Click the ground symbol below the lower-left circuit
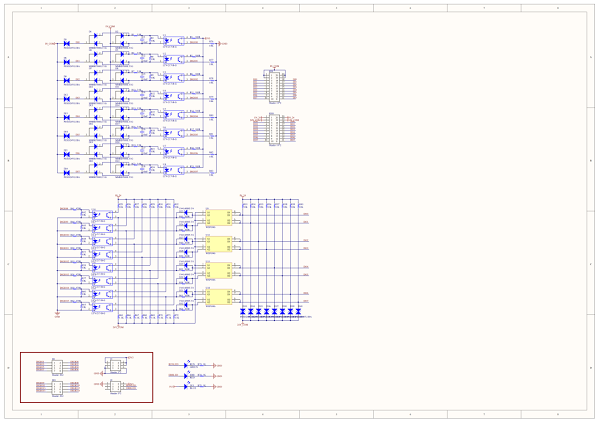Screen dimensions: 600x423 (57, 315)
